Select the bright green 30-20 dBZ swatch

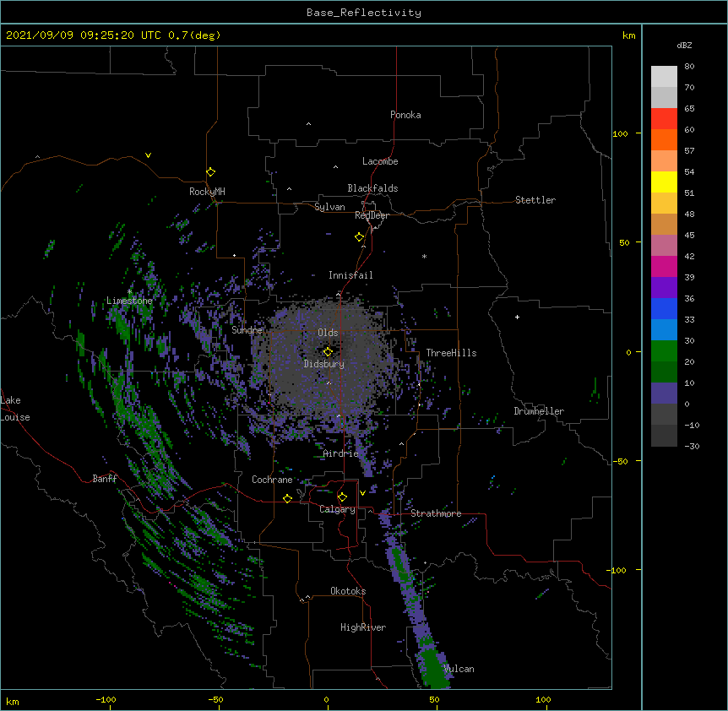(664, 351)
